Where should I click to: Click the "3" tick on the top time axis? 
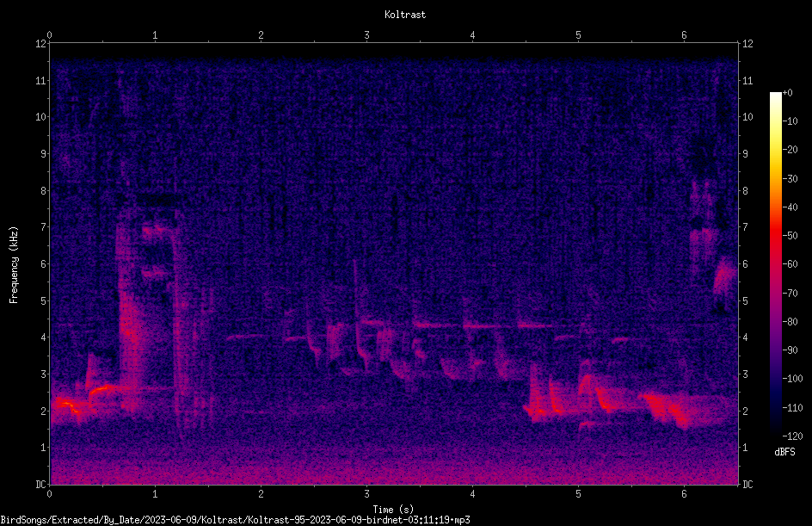click(x=366, y=35)
